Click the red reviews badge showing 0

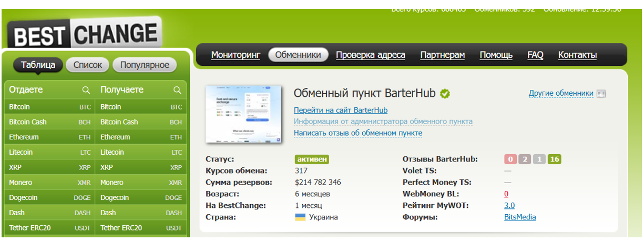(510, 159)
